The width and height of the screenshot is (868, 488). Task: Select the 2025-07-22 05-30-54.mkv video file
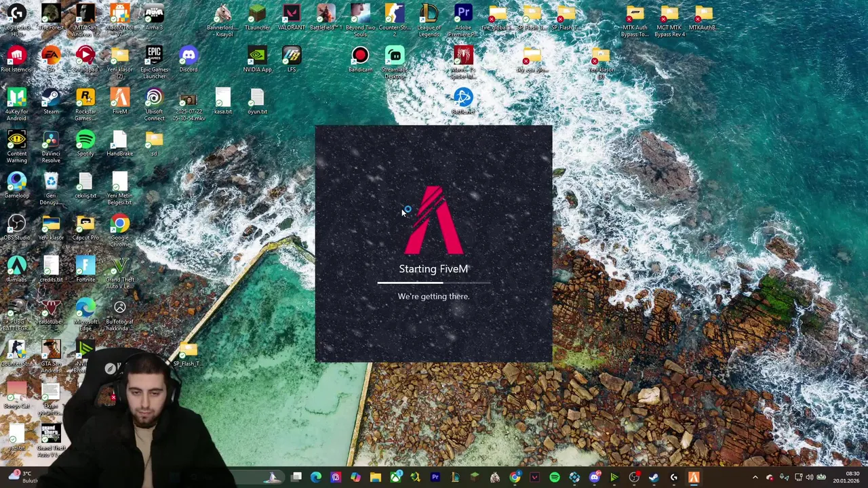pos(189,106)
